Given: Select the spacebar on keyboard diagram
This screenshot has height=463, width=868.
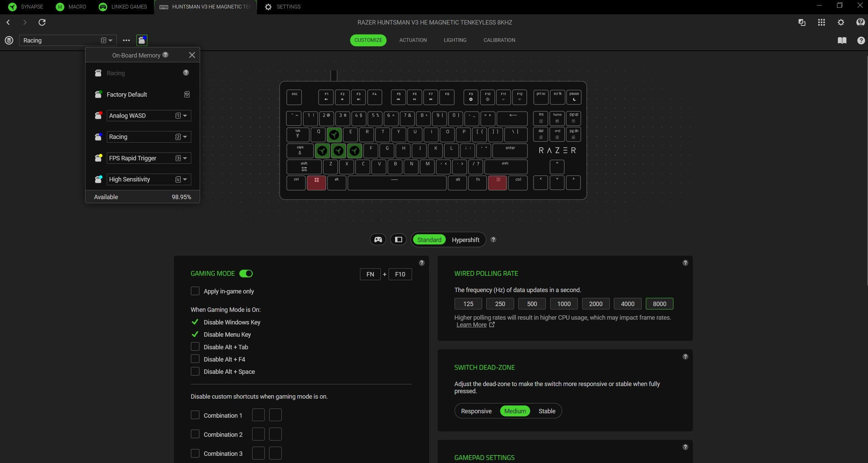Looking at the screenshot, I should pos(397,183).
